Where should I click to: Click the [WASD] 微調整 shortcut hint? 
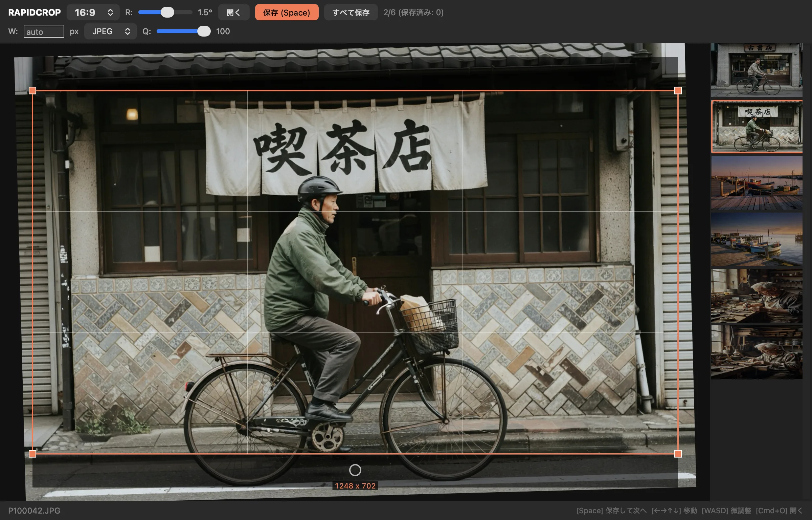click(726, 511)
